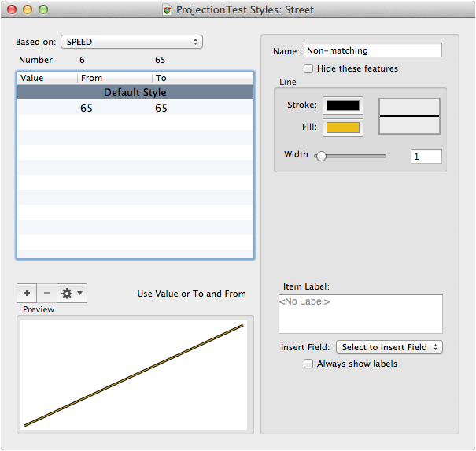Open the Based on SPEED dropdown
The image size is (476, 451).
pos(131,42)
